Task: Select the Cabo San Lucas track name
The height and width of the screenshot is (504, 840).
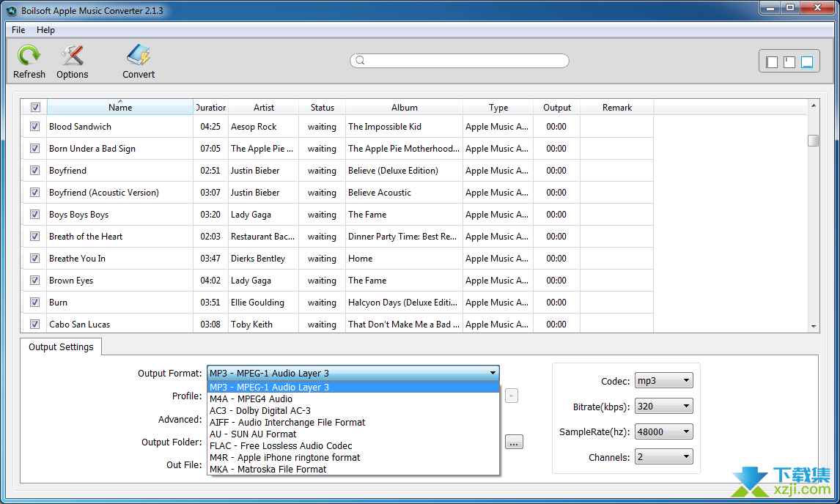Action: [x=80, y=324]
